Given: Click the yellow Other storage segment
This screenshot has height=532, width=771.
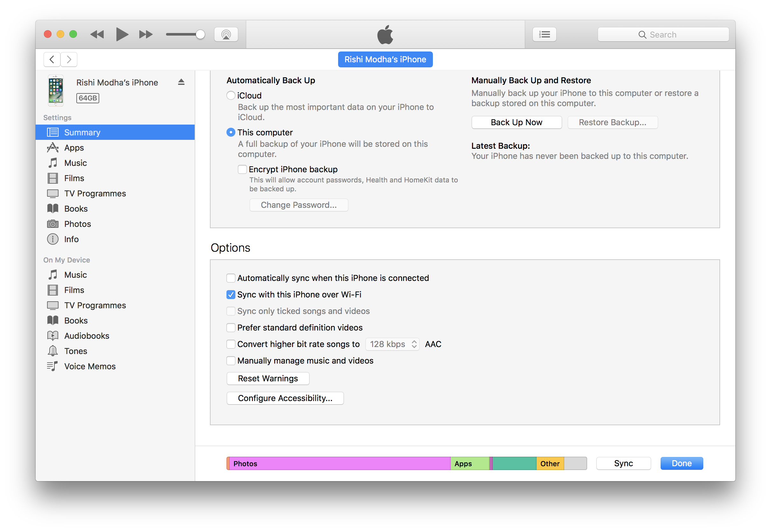Looking at the screenshot, I should tap(550, 464).
